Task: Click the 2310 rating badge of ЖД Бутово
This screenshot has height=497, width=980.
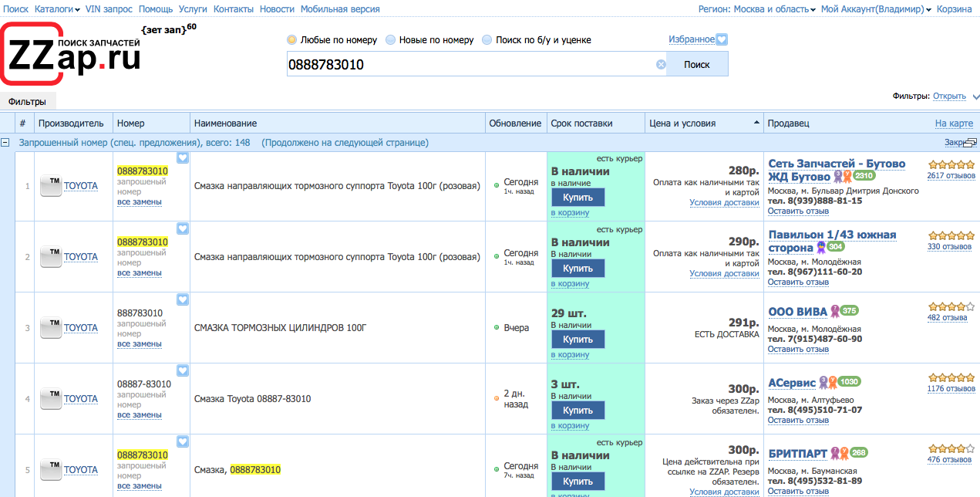Action: [864, 176]
